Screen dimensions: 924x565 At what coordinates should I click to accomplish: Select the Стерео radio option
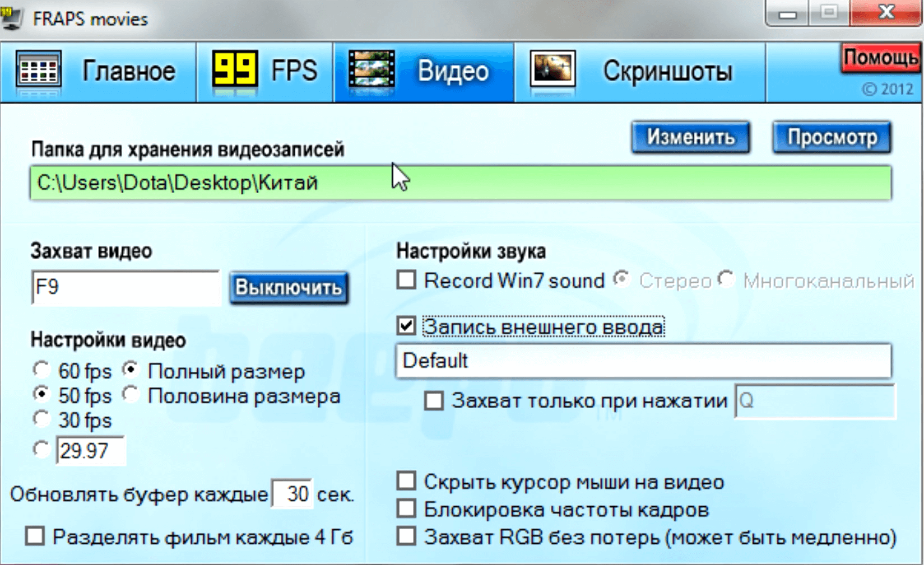tap(621, 278)
